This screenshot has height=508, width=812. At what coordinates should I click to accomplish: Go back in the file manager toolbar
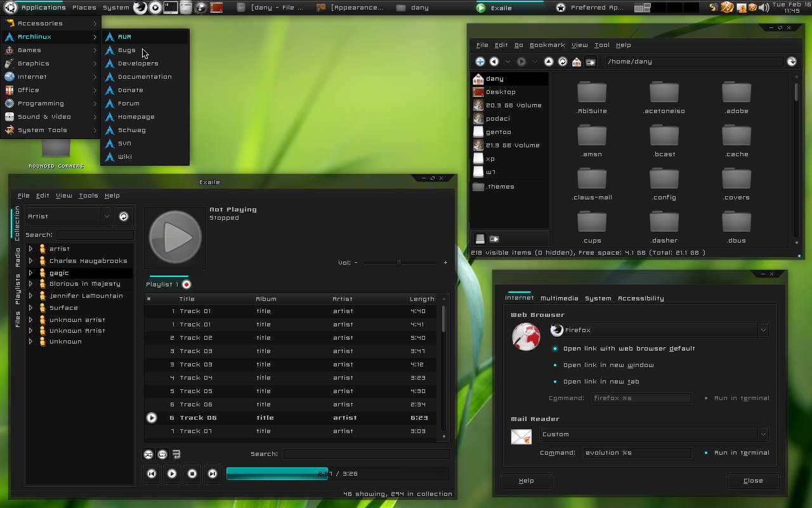click(x=494, y=62)
